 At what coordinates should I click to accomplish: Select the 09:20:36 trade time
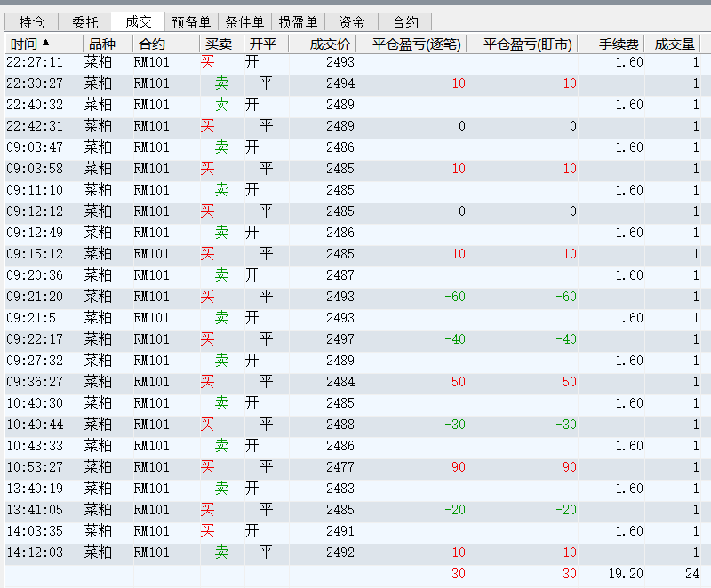(x=35, y=275)
